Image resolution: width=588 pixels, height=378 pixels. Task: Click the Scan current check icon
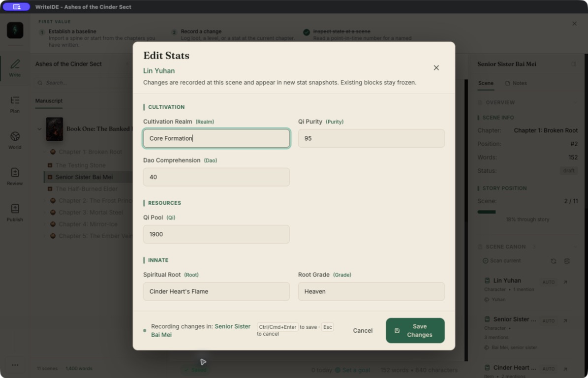[x=485, y=261]
